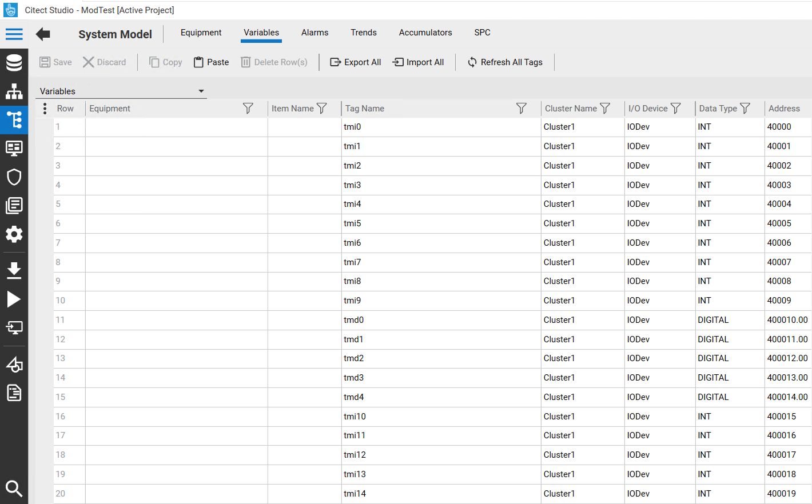812x504 pixels.
Task: Click the tmi12 tag name cell
Action: (x=441, y=455)
